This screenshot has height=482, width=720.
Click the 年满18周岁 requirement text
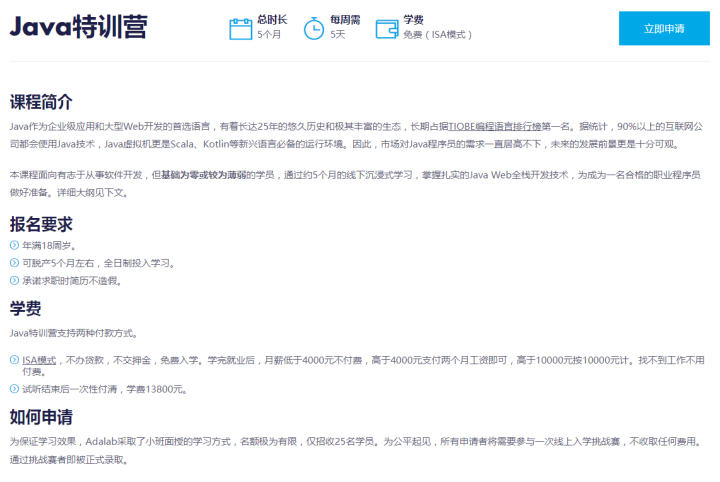point(49,246)
